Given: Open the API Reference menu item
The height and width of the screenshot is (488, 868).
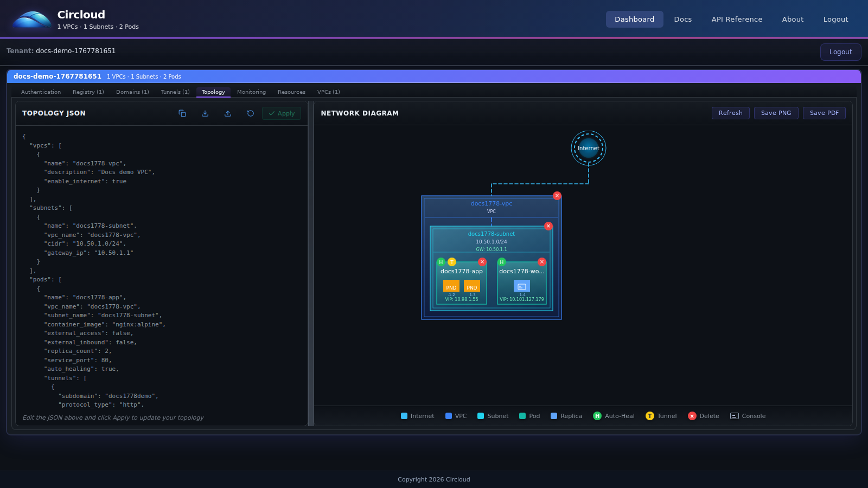Looking at the screenshot, I should (737, 19).
